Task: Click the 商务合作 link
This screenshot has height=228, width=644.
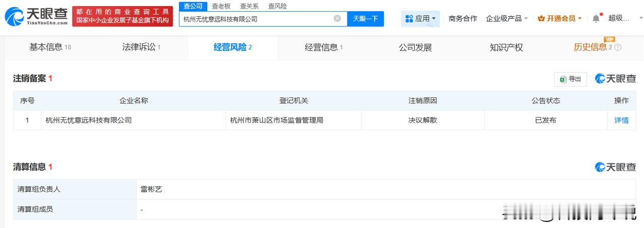Action: click(462, 19)
